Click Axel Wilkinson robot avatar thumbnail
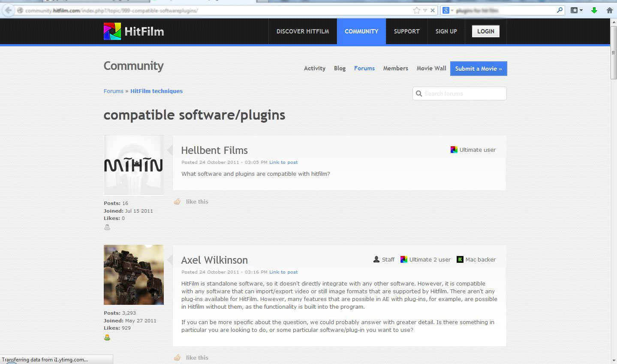617x364 pixels. pos(134,275)
